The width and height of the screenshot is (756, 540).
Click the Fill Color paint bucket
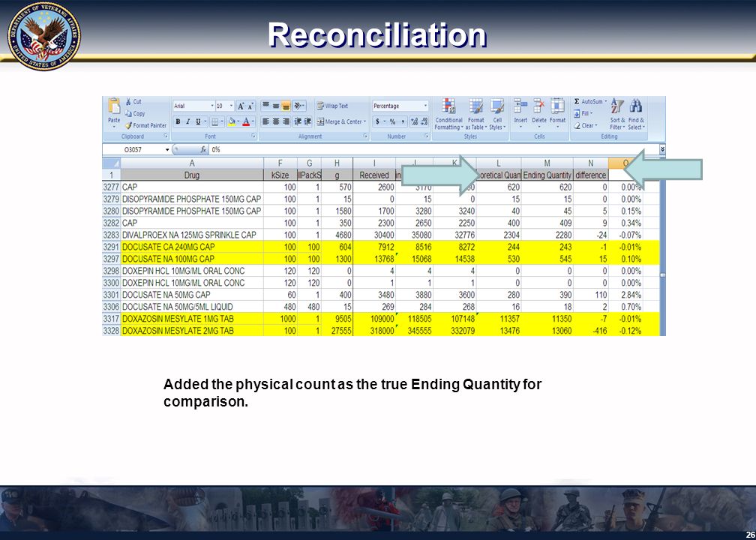[232, 121]
